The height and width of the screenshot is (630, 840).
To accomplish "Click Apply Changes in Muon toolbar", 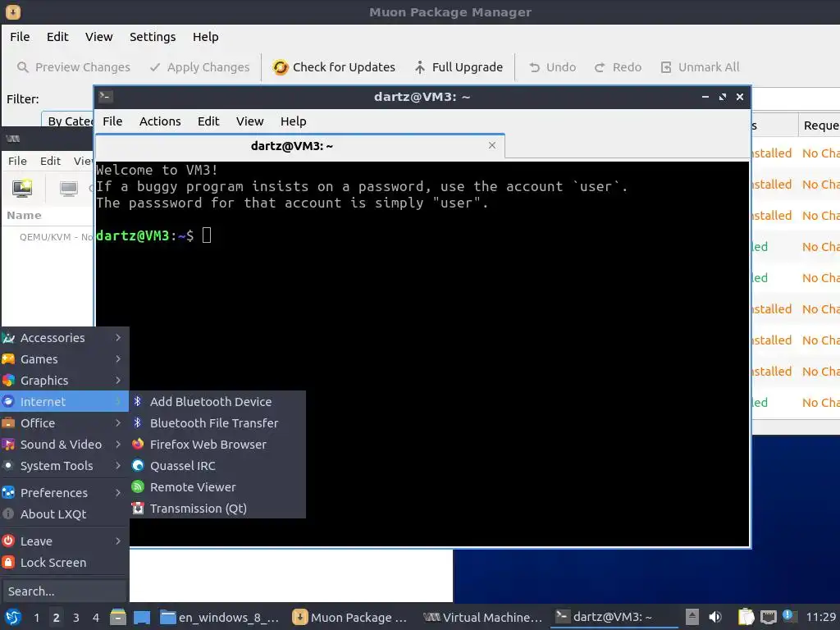I will (200, 67).
